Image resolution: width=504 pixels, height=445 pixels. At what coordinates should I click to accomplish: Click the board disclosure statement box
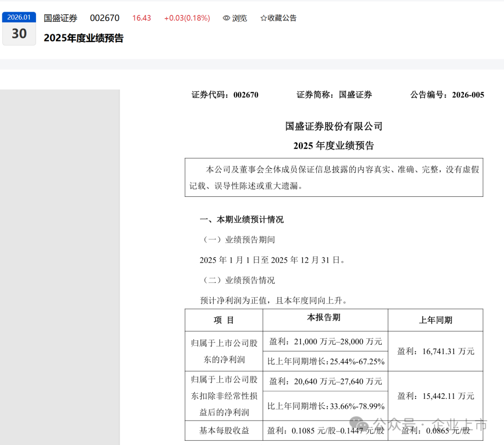[x=334, y=177]
